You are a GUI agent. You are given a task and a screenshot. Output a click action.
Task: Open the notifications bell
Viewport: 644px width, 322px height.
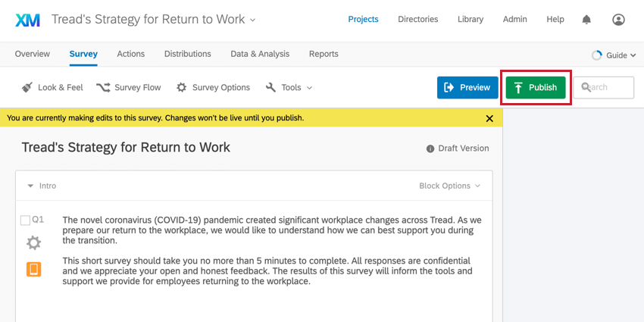[x=587, y=19]
